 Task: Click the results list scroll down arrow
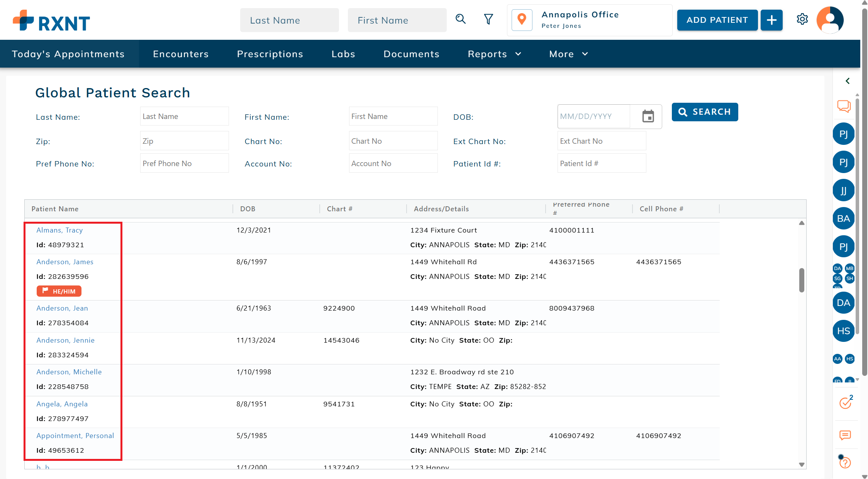pyautogui.click(x=802, y=465)
